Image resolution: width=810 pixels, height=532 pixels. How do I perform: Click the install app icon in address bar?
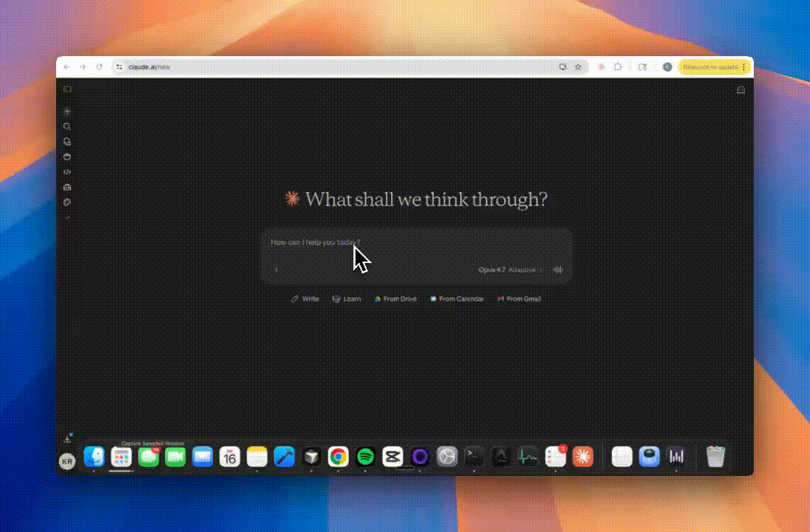click(x=562, y=67)
